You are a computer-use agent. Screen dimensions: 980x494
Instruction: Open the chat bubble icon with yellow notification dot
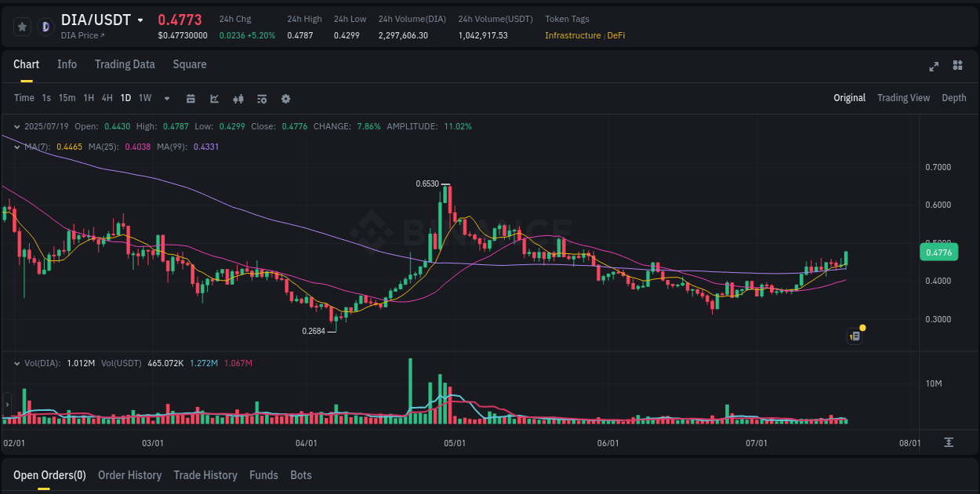tap(854, 336)
